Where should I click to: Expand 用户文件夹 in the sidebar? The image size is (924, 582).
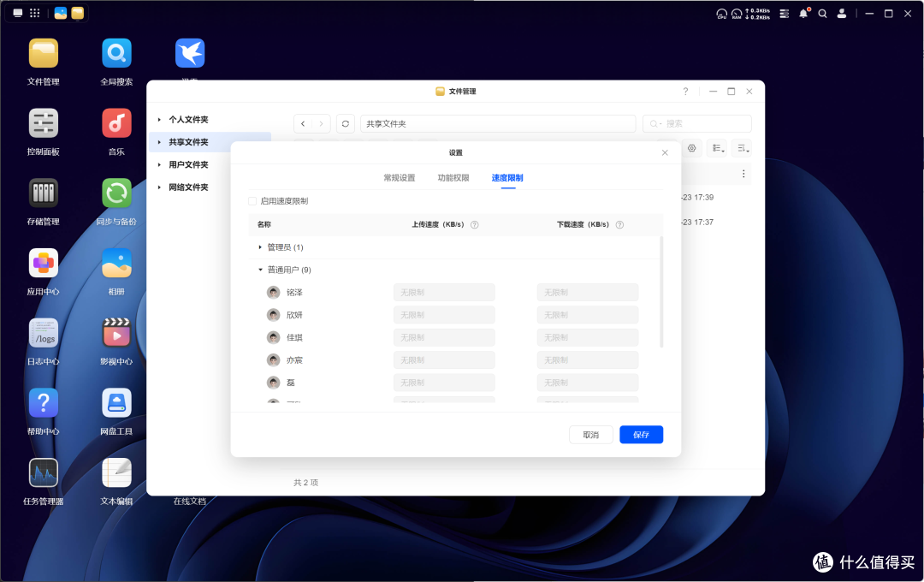(x=159, y=164)
